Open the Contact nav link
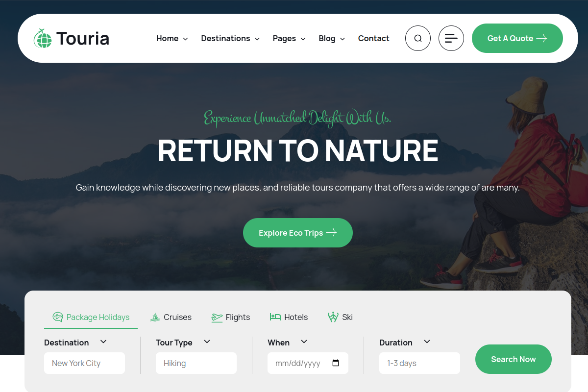This screenshot has height=392, width=588. coord(373,38)
